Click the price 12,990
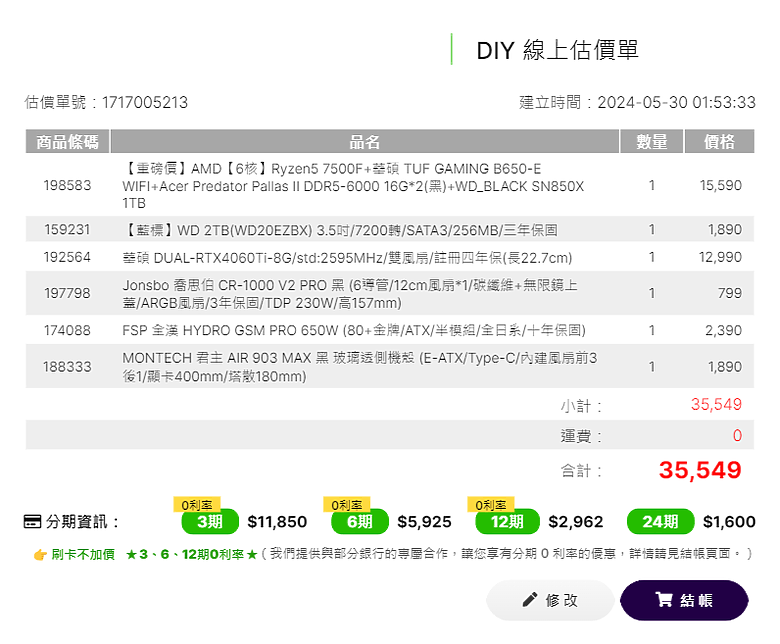This screenshot has height=644, width=780. click(x=720, y=257)
